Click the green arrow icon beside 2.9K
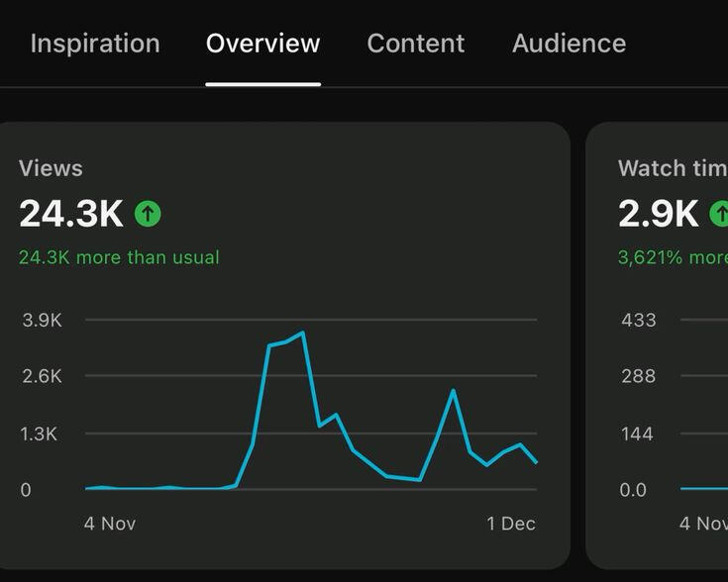The width and height of the screenshot is (728, 582). click(x=719, y=214)
